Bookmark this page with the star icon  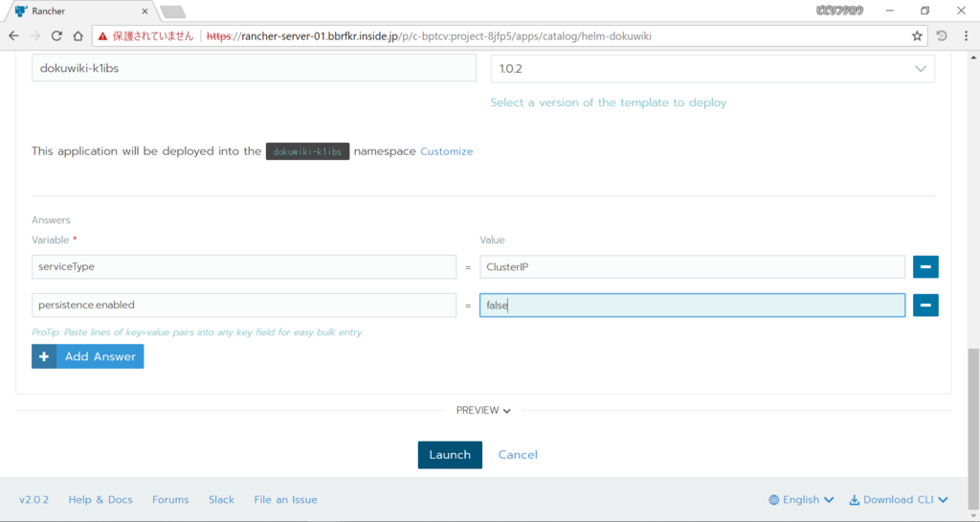point(916,36)
